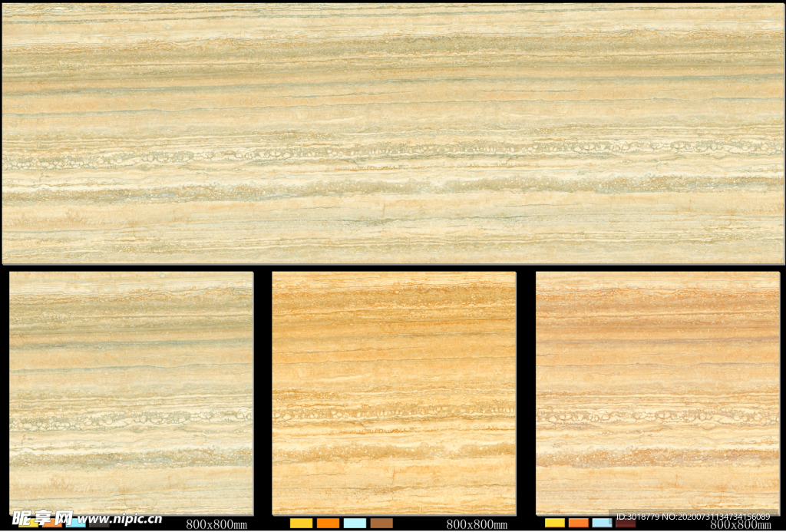Pick the yellow swatch under the right tile

[x=555, y=523]
